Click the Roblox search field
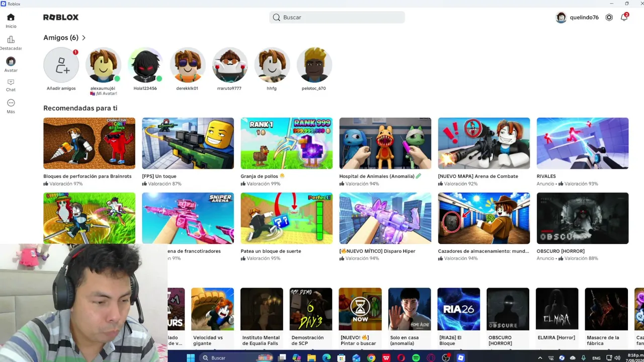The height and width of the screenshot is (362, 644). (x=337, y=17)
